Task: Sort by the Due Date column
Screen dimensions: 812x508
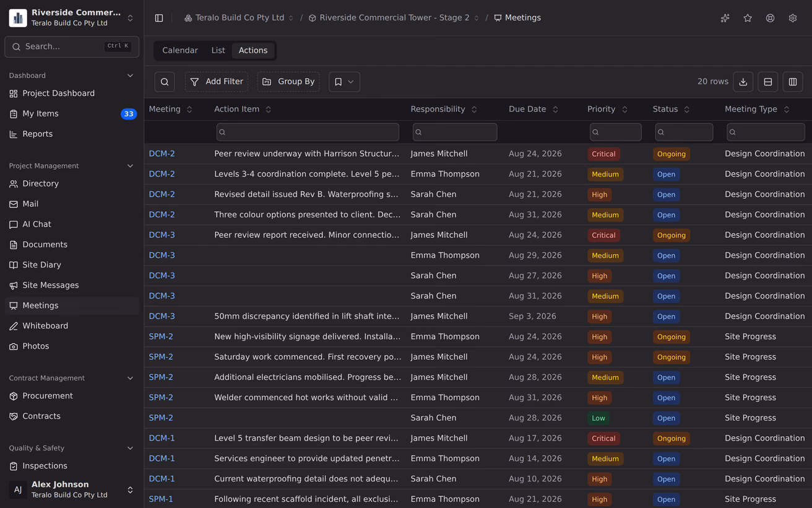Action: [x=533, y=109]
